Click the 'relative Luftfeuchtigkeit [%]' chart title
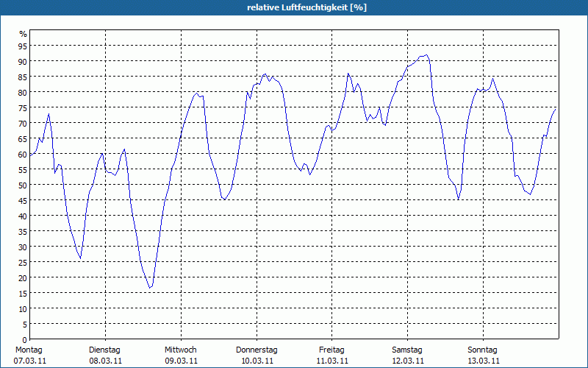Image resolution: width=588 pixels, height=368 pixels. click(x=306, y=7)
